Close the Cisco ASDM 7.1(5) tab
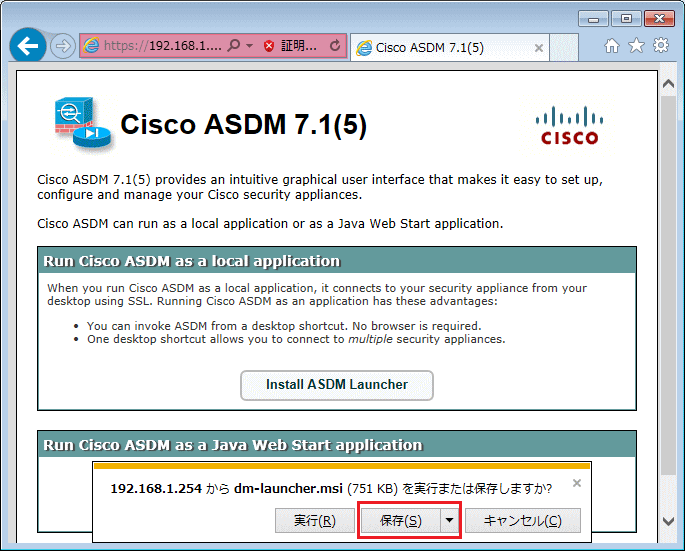685x551 pixels. (x=539, y=48)
